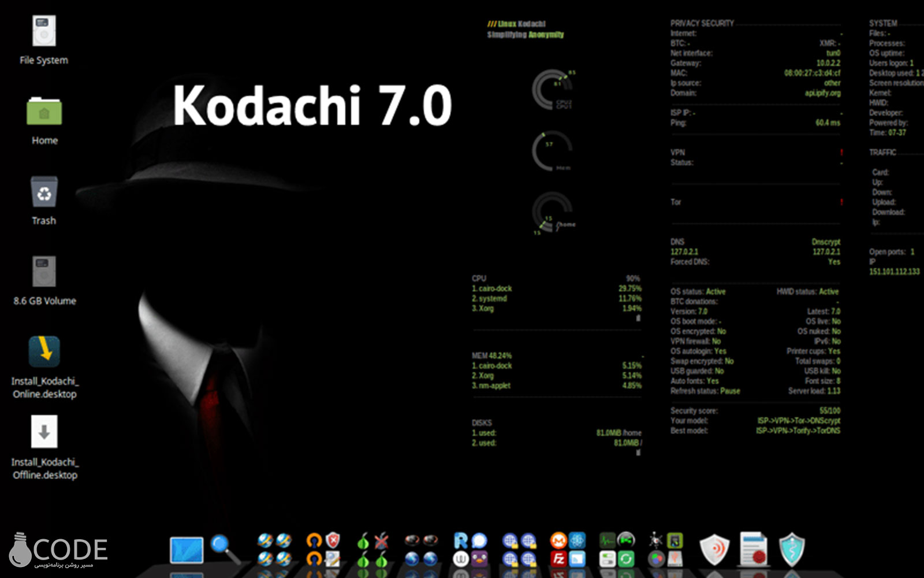The image size is (924, 578).
Task: Click the '81.0MiB /home' disk usage value
Action: click(x=619, y=433)
